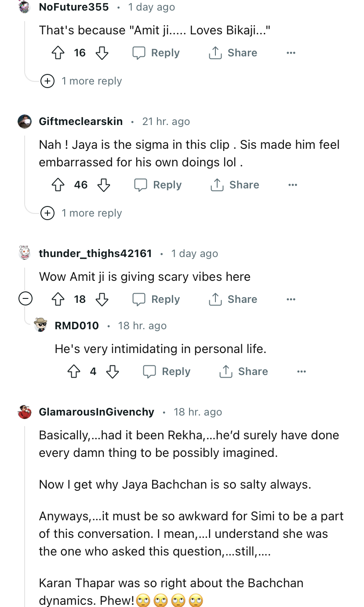
Task: Downvote RMD010's reply
Action: point(113,372)
